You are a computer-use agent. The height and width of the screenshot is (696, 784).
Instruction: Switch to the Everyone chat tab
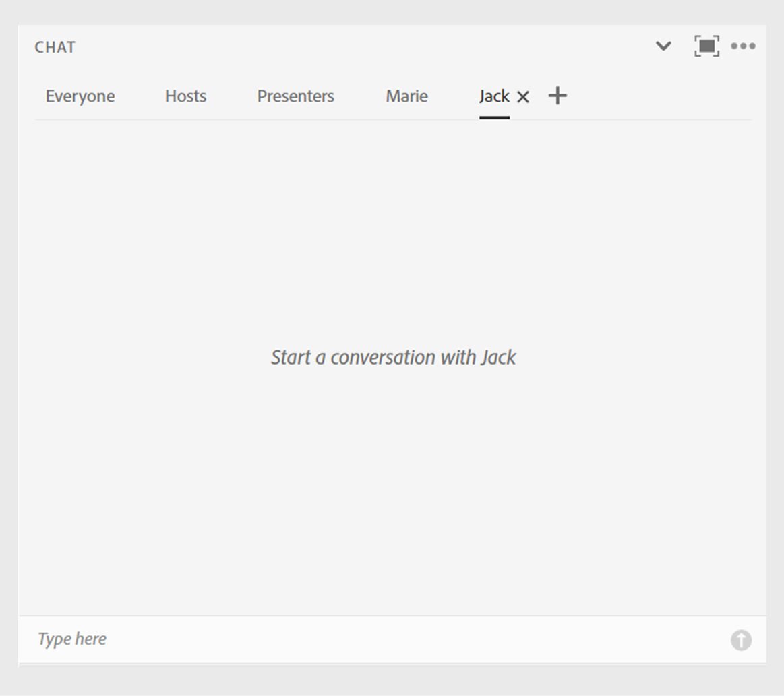click(x=80, y=96)
